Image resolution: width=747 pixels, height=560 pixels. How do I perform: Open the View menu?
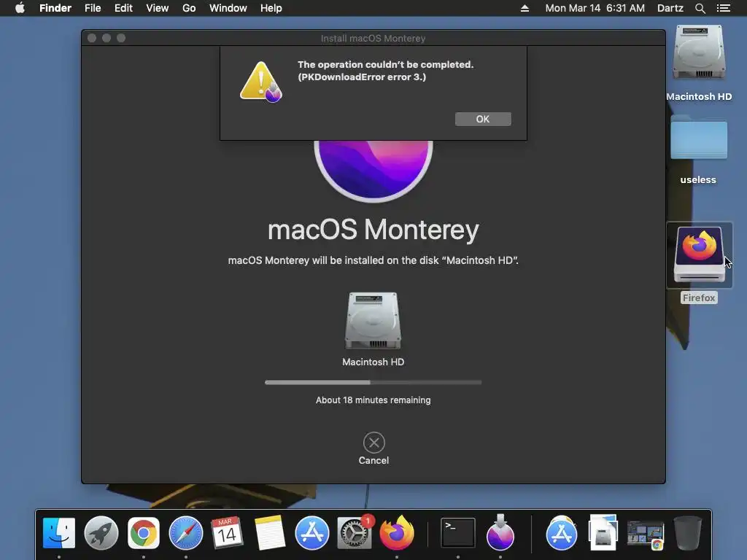point(158,8)
